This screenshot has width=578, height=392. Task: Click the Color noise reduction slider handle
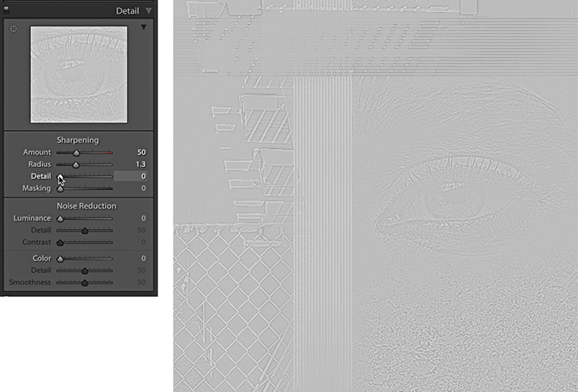pyautogui.click(x=60, y=258)
